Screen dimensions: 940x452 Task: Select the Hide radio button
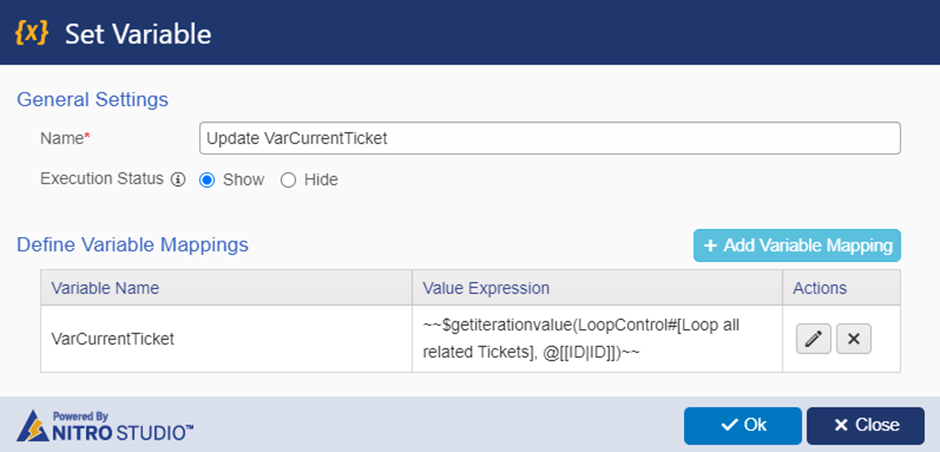pos(288,180)
